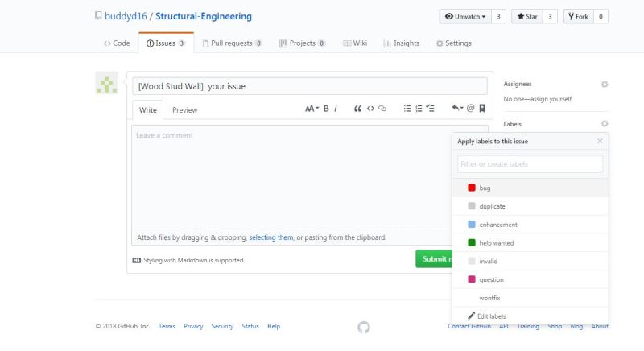Reference an issue with the bookmark icon
Viewport: 644px width, 351px height.
(x=482, y=108)
